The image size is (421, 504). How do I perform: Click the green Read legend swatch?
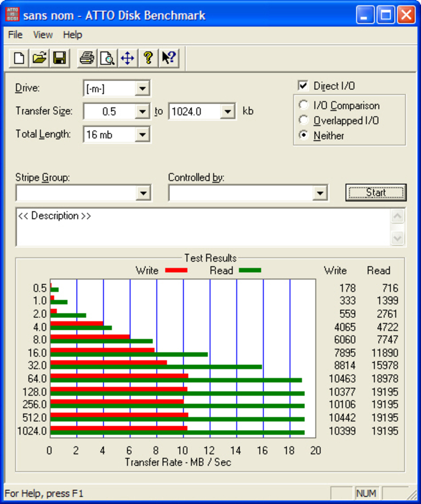[x=250, y=270]
